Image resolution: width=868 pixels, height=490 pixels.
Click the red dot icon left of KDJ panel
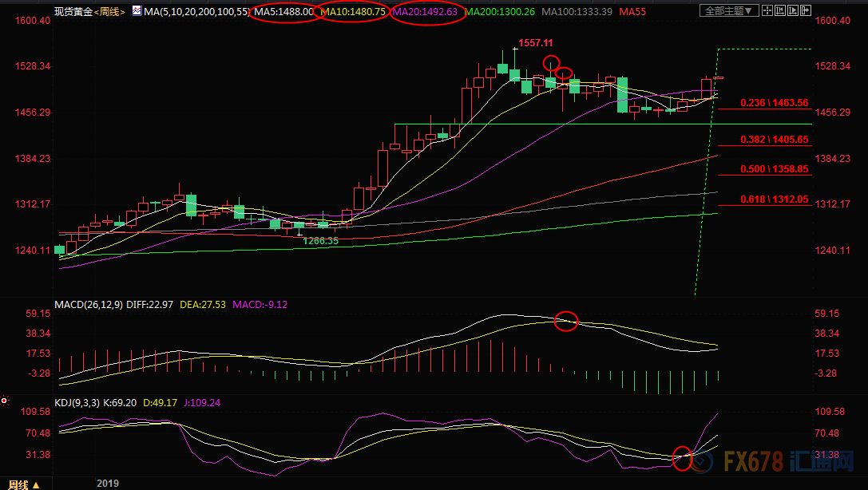pyautogui.click(x=4, y=400)
